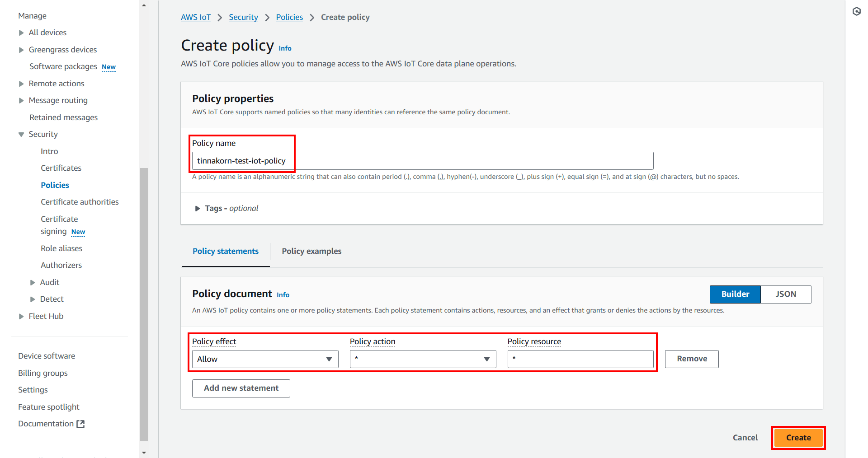
Task: Click the Policy resource label
Action: (x=534, y=341)
